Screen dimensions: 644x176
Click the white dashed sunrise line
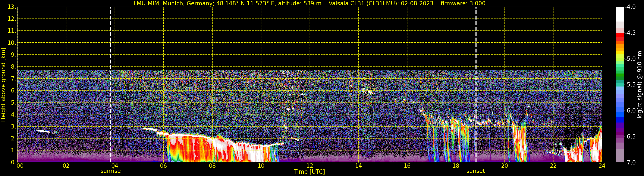coord(111,84)
